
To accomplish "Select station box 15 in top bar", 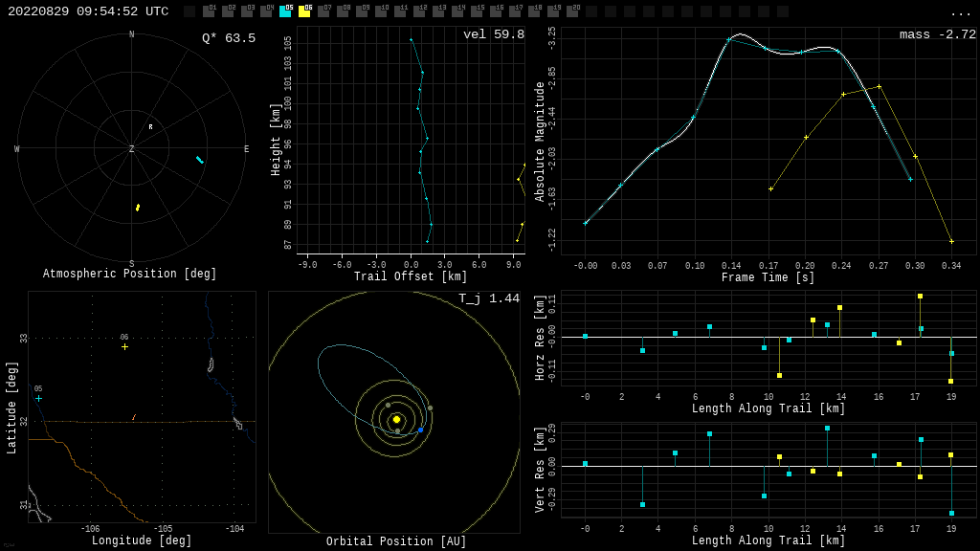I will [x=477, y=11].
